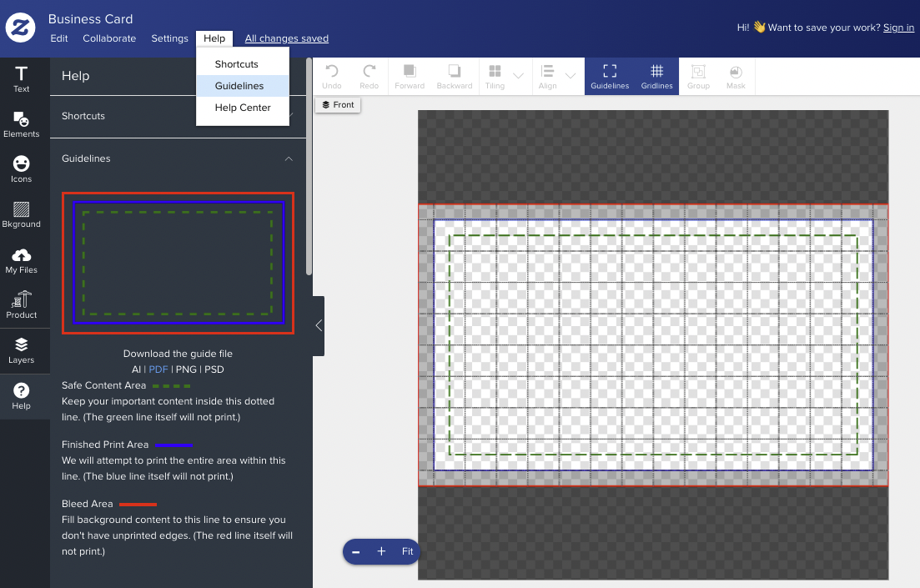This screenshot has width=920, height=588.
Task: Click the Align toolbar icon
Action: 547,76
